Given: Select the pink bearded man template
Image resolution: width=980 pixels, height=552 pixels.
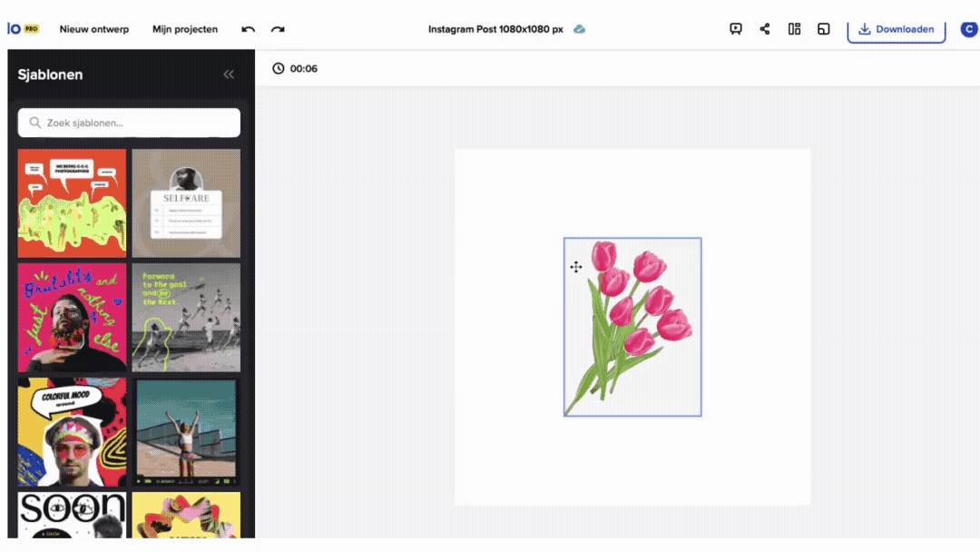Looking at the screenshot, I should [72, 318].
